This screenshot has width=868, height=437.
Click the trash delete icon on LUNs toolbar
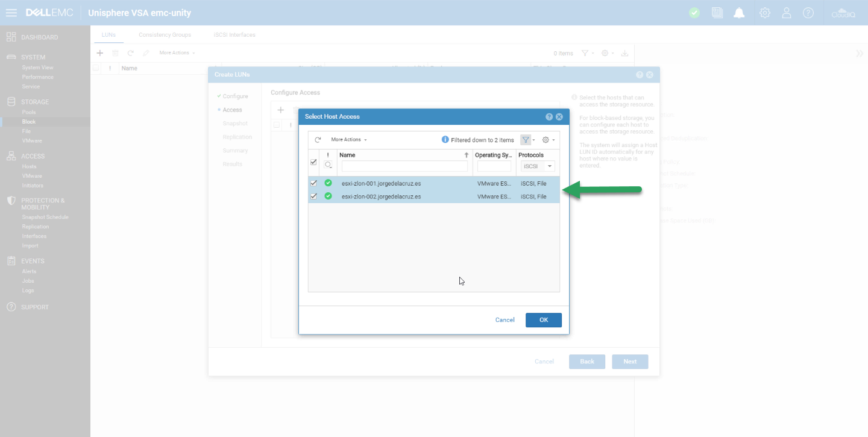click(x=115, y=53)
